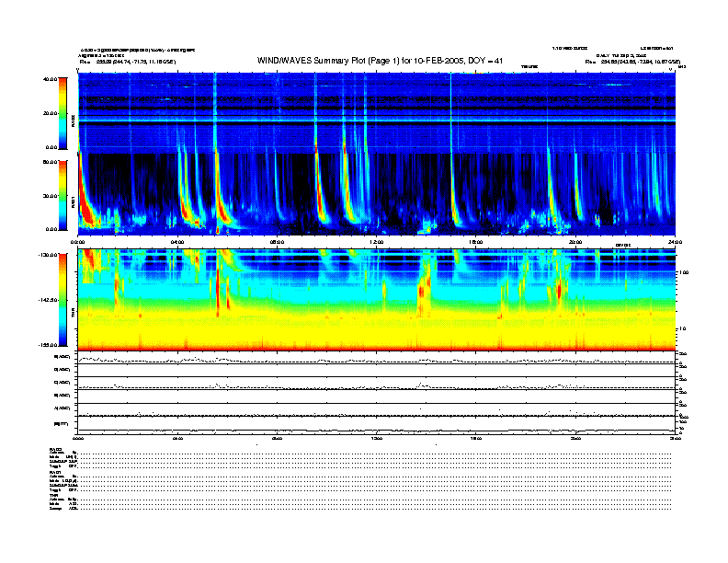Click the 20.00 label on RAD2 scale
This screenshot has width=728, height=563.
tap(50, 113)
